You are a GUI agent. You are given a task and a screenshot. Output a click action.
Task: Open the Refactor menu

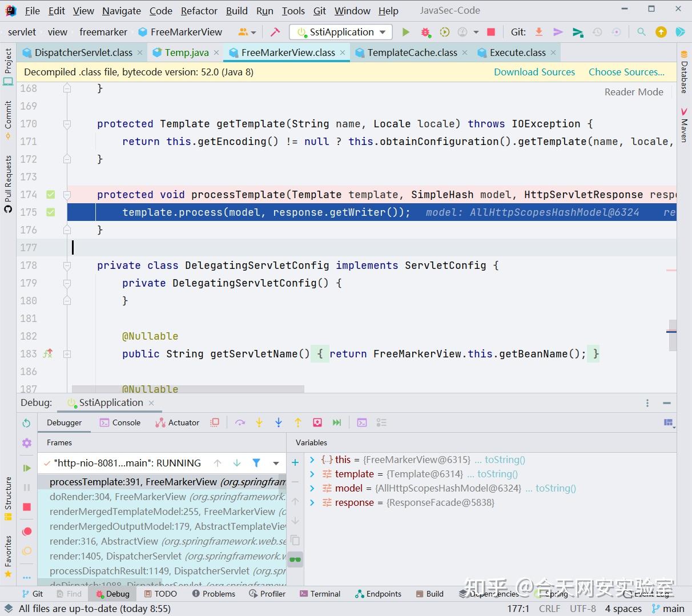click(x=199, y=11)
